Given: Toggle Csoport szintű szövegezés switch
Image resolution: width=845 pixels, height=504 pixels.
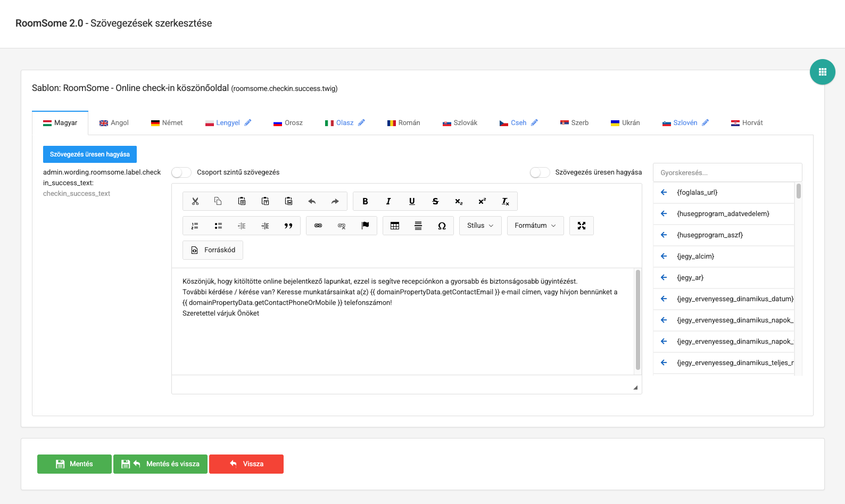Looking at the screenshot, I should click(181, 172).
